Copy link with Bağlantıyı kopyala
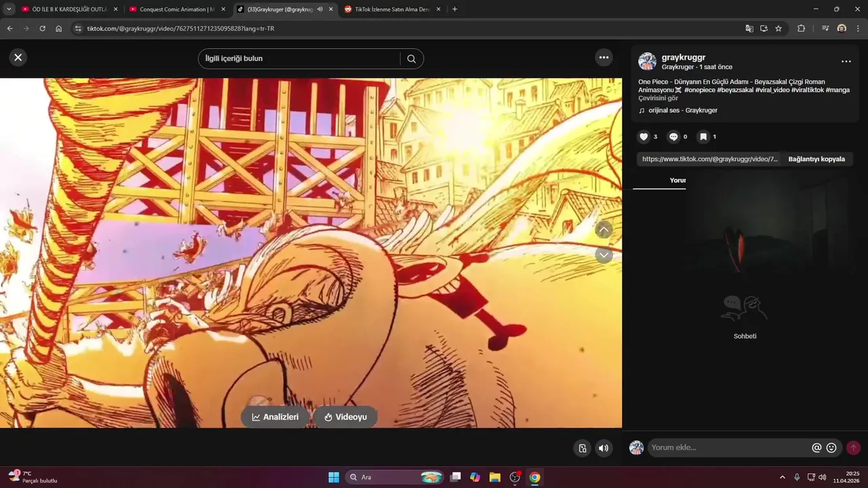This screenshot has height=488, width=868. 816,159
